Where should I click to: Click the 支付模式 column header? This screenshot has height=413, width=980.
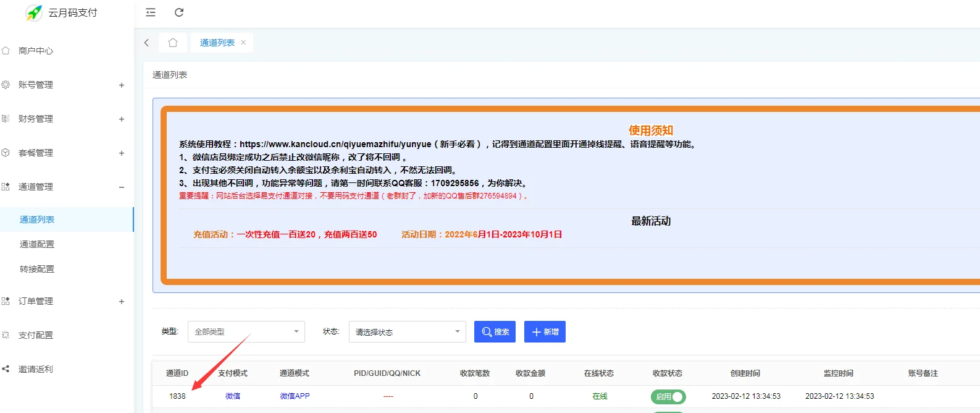click(x=233, y=373)
